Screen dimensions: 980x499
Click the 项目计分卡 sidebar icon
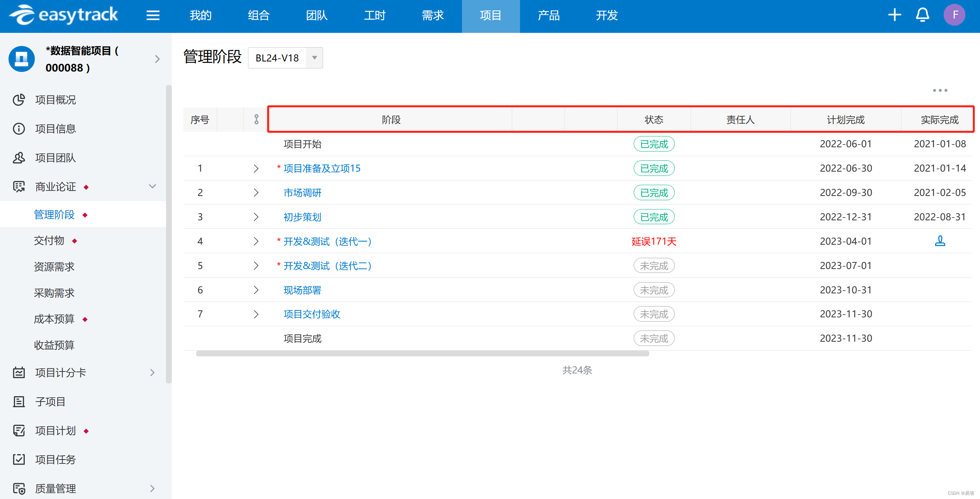point(19,373)
